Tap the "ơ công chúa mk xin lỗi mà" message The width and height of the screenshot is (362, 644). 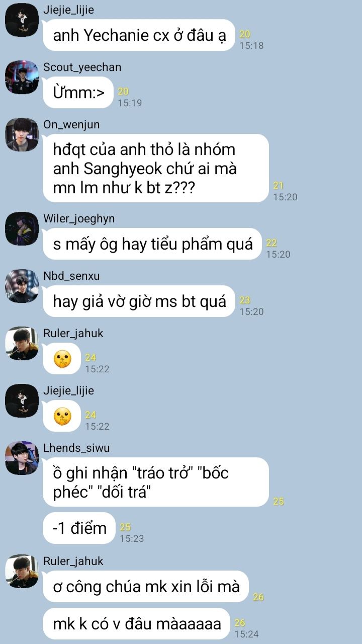click(x=146, y=587)
